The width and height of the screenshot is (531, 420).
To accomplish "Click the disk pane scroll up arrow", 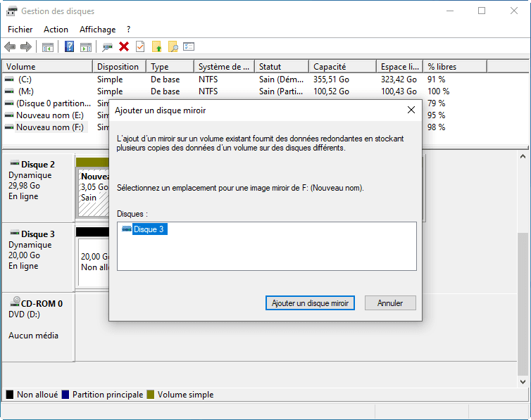I will tap(523, 156).
